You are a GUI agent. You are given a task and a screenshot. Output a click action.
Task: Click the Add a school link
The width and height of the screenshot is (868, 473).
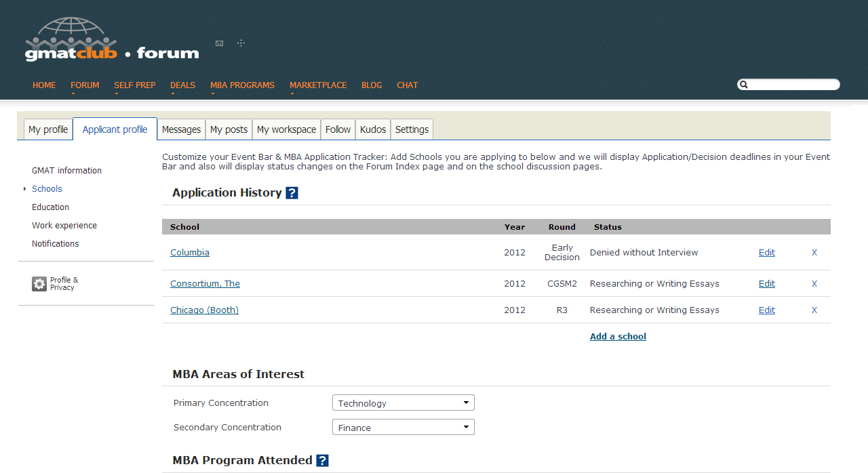coord(618,337)
